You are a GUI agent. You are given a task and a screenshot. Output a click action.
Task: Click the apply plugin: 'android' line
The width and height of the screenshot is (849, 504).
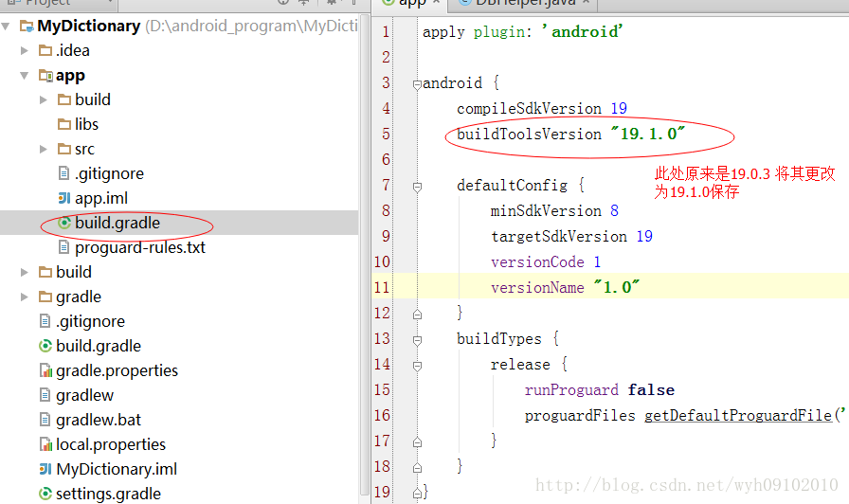tap(522, 32)
